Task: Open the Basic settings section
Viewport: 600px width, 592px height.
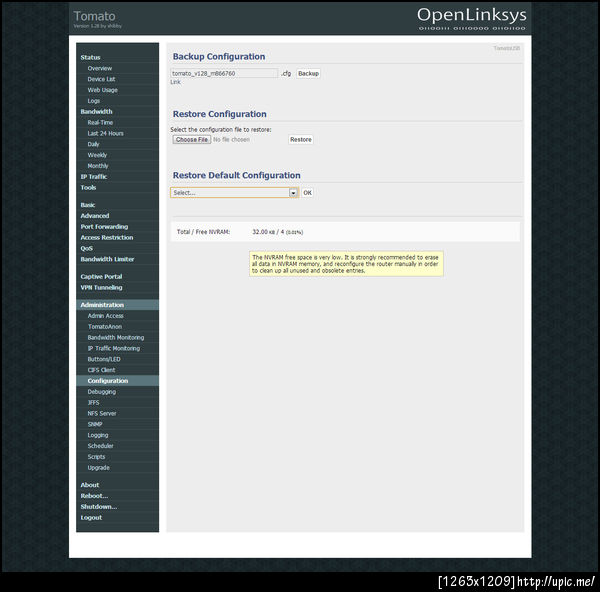Action: tap(88, 205)
